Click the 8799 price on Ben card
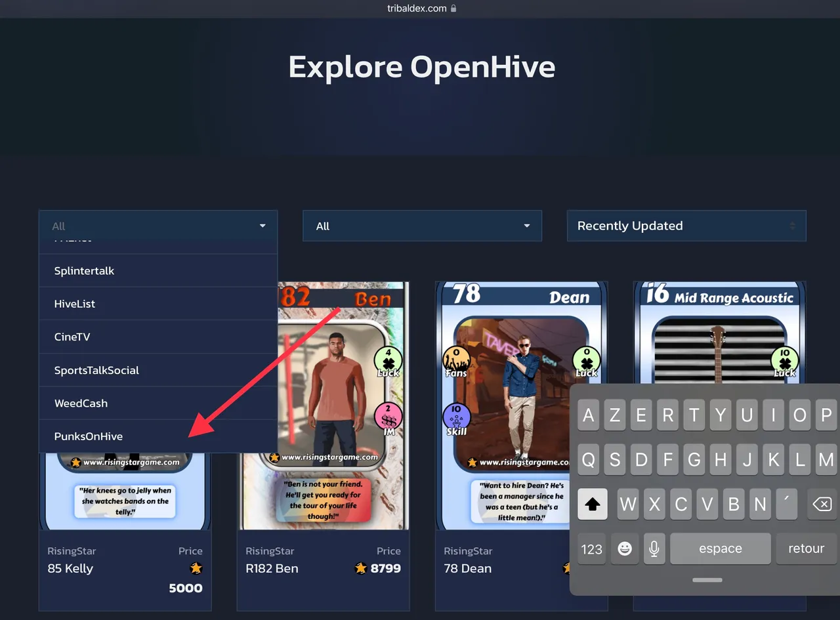 [x=386, y=568]
